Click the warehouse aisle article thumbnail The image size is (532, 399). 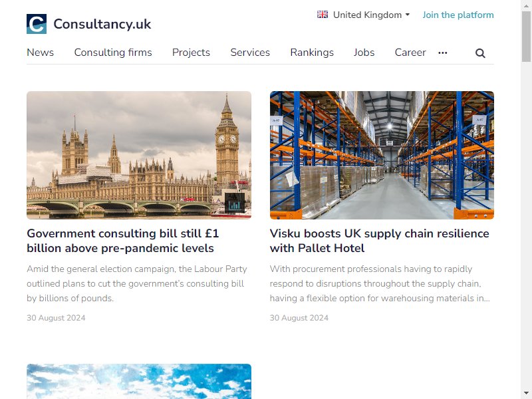point(382,155)
